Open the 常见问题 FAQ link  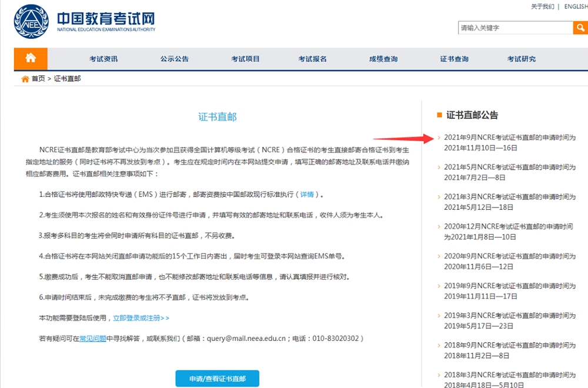coord(92,339)
